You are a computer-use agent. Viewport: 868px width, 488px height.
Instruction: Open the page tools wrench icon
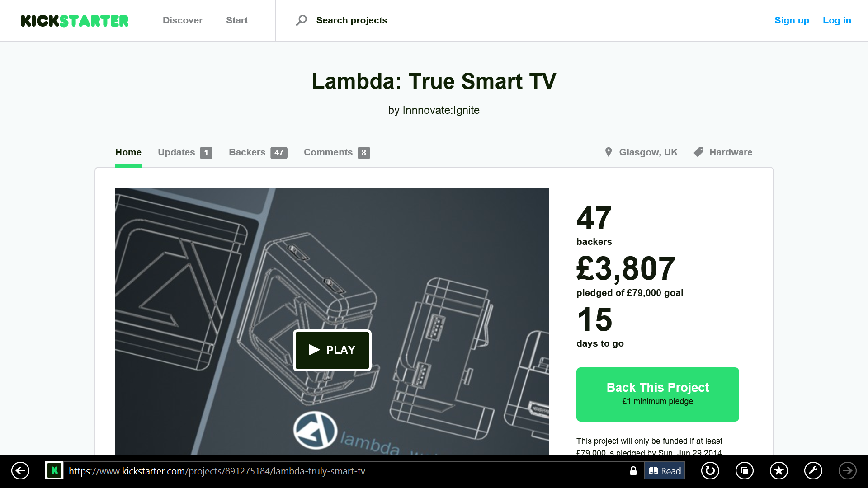tap(813, 471)
